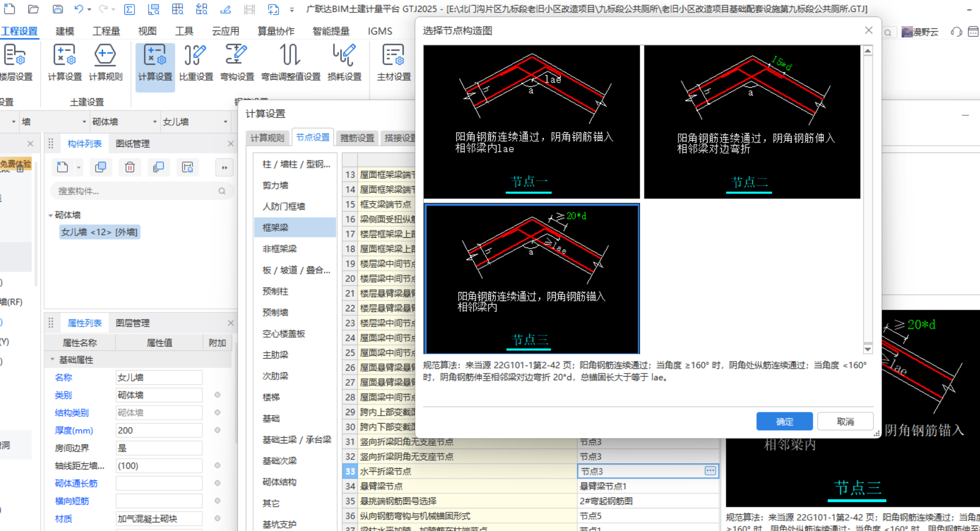This screenshot has width=980, height=531.
Task: Select the 女儿墙 <12> [外墙] component
Action: (x=99, y=232)
